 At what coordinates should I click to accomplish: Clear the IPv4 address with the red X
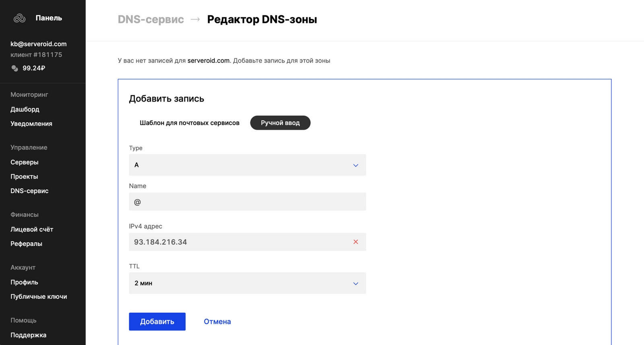coord(355,242)
